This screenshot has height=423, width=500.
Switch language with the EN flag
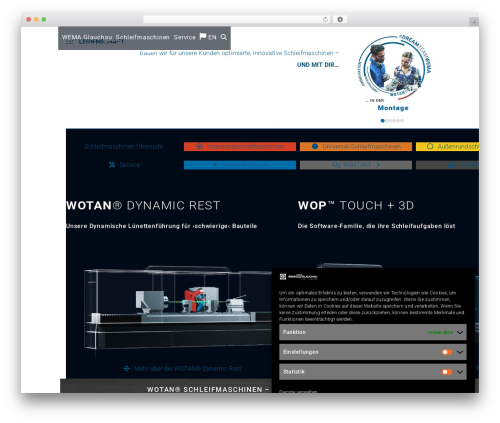coord(208,37)
